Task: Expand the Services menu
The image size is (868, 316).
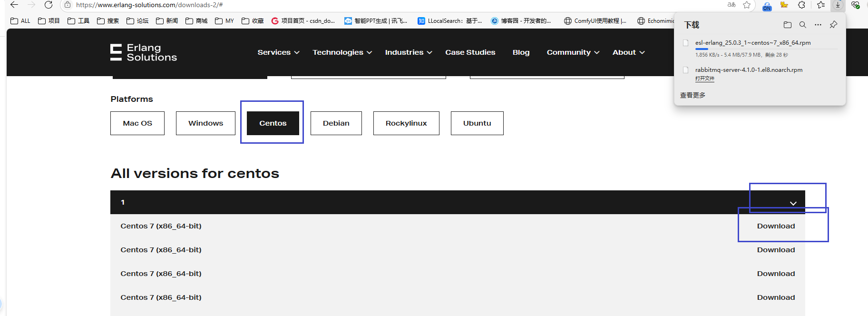Action: pos(278,52)
